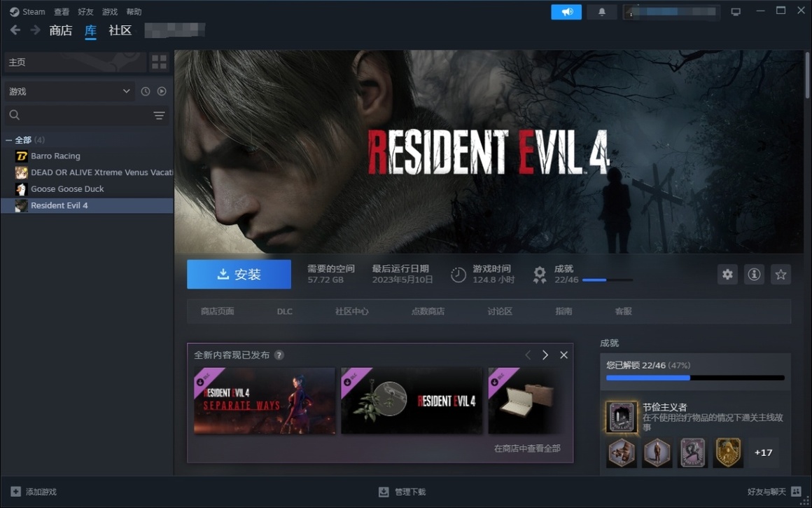This screenshot has height=508, width=812.
Task: Open the Separate Ways DLC thumbnail
Action: tap(265, 401)
